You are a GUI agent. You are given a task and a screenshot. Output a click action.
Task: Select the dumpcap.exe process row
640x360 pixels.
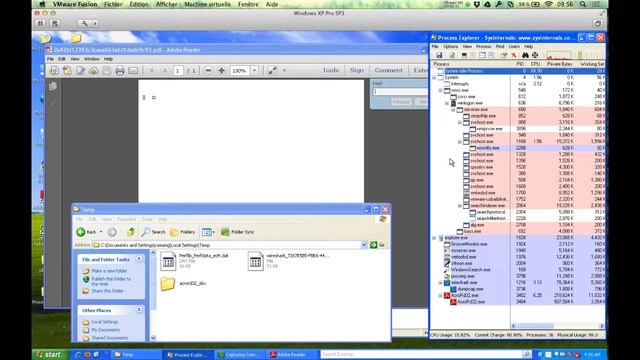(x=518, y=289)
